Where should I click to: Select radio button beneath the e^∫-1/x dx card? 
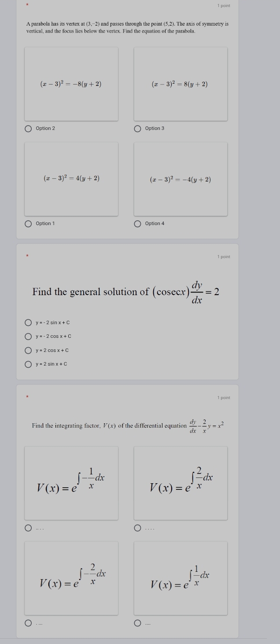(28, 528)
